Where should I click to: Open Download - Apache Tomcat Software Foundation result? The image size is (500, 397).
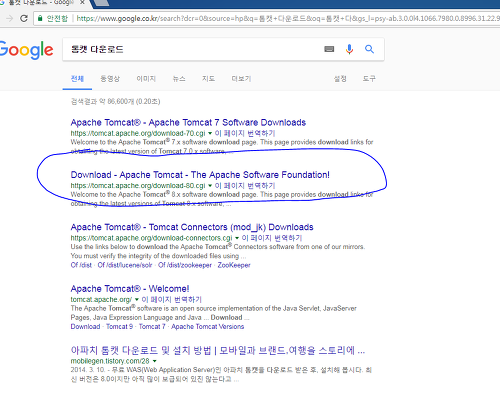click(200, 175)
